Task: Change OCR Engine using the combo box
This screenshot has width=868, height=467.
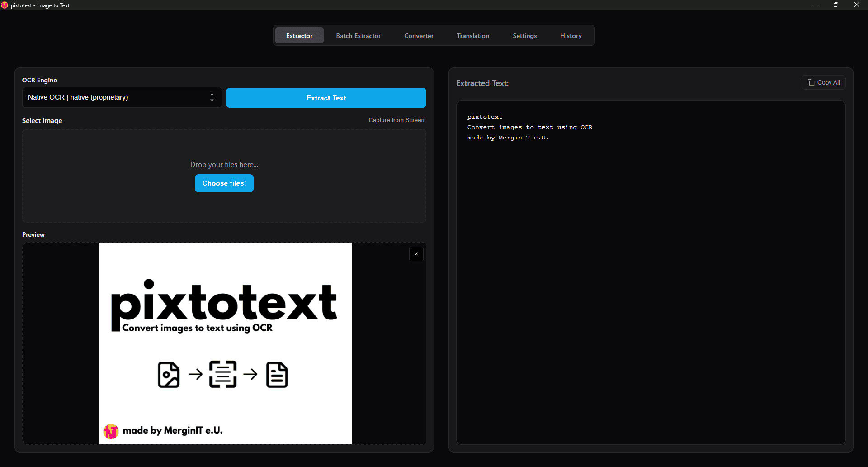Action: click(121, 97)
